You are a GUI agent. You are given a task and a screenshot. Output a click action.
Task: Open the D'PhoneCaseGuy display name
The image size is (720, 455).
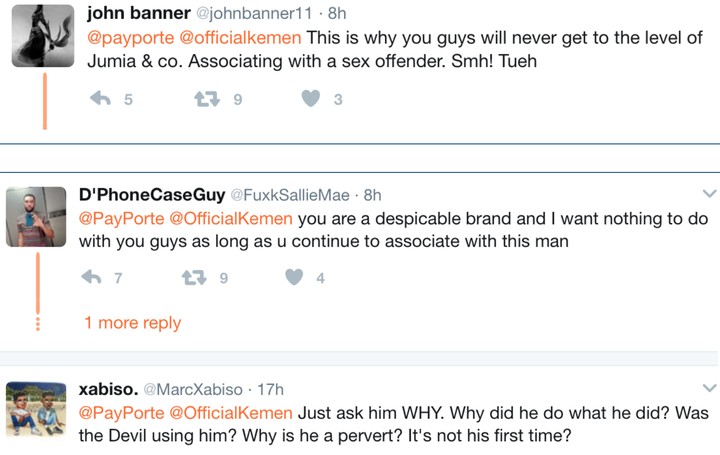(x=151, y=194)
